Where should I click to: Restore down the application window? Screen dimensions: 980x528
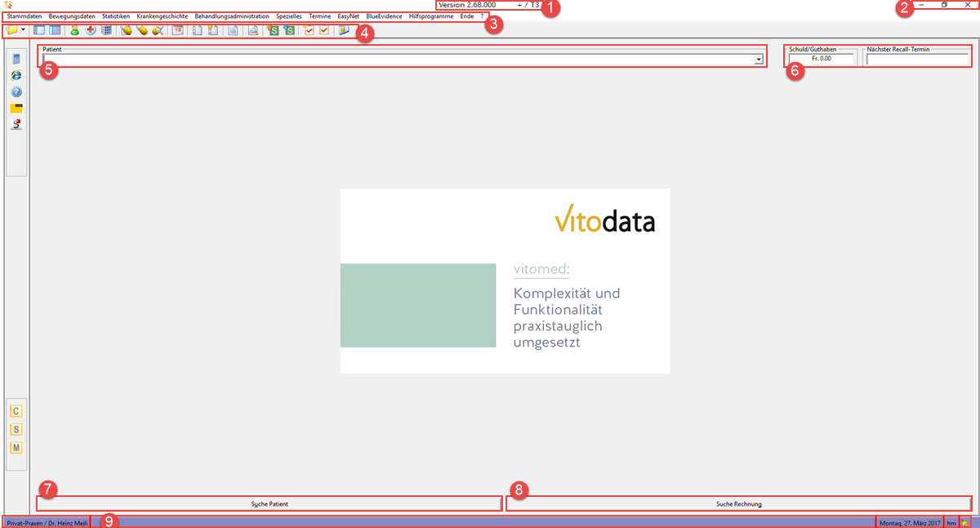[x=944, y=5]
